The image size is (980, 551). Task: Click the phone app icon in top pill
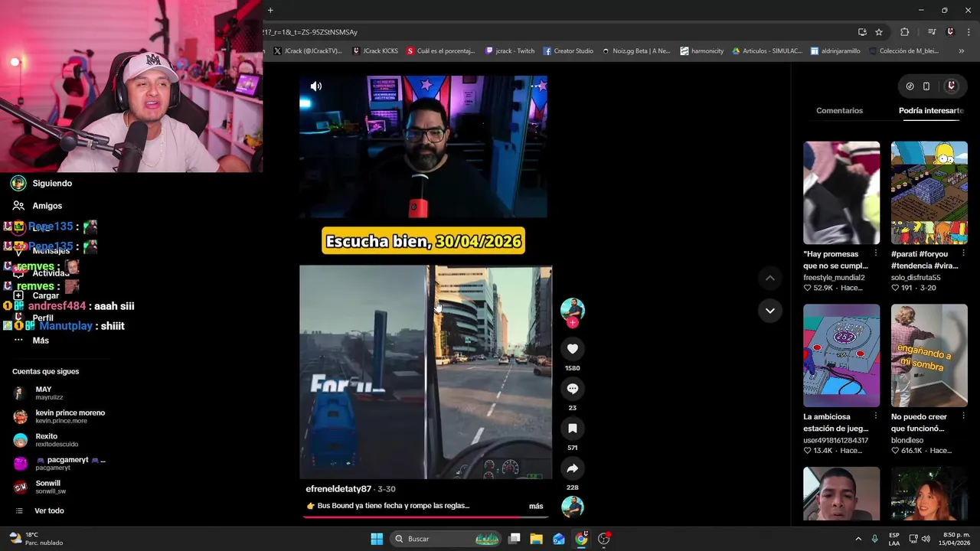coord(926,86)
